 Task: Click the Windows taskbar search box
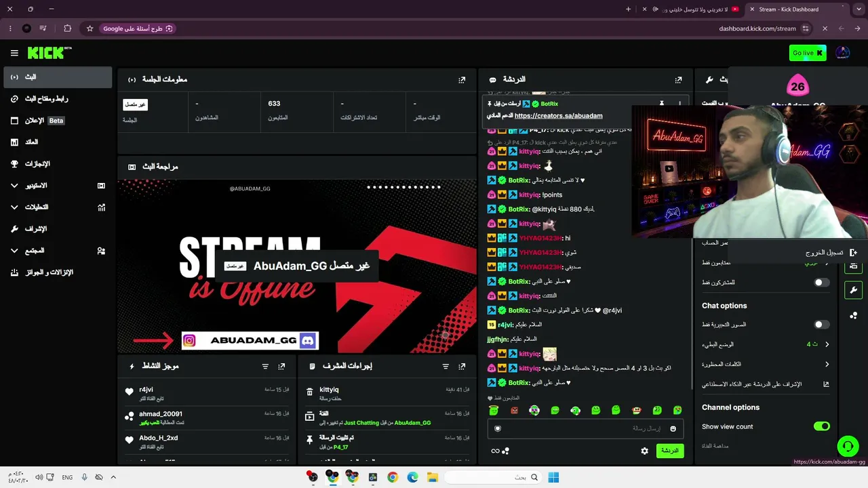click(x=493, y=477)
